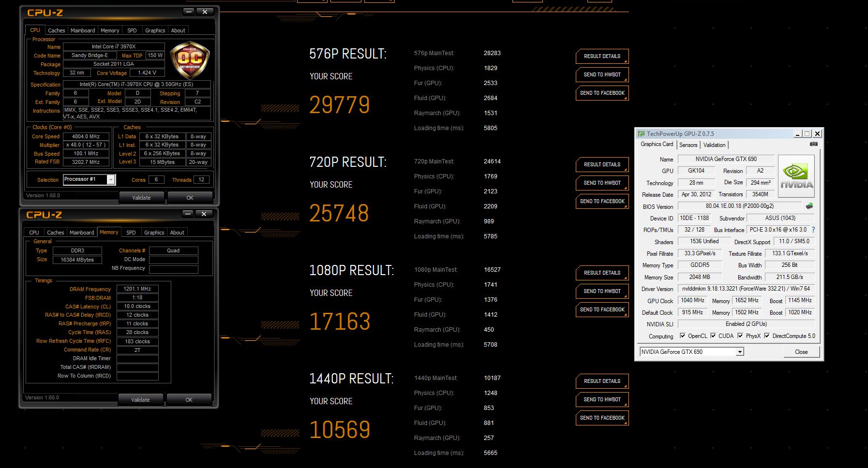Image resolution: width=868 pixels, height=468 pixels.
Task: Send 1440P result to HWBOT
Action: point(602,399)
